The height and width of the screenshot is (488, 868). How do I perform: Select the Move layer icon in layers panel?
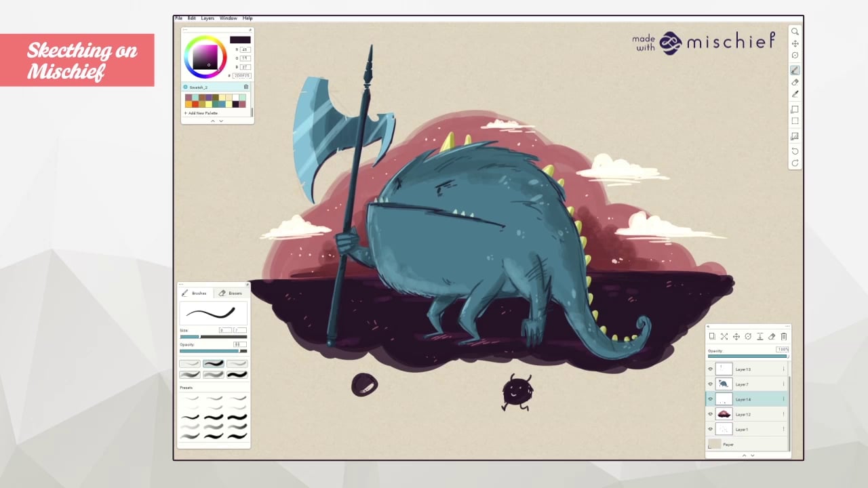coord(736,336)
